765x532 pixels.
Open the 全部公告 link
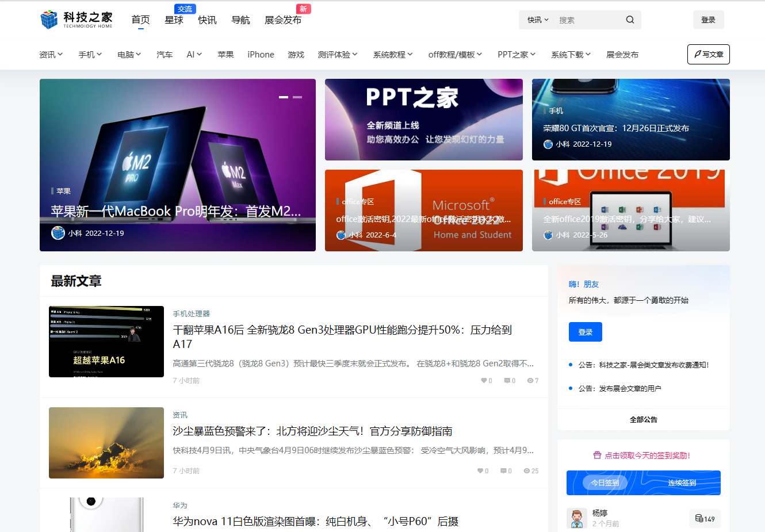(644, 419)
